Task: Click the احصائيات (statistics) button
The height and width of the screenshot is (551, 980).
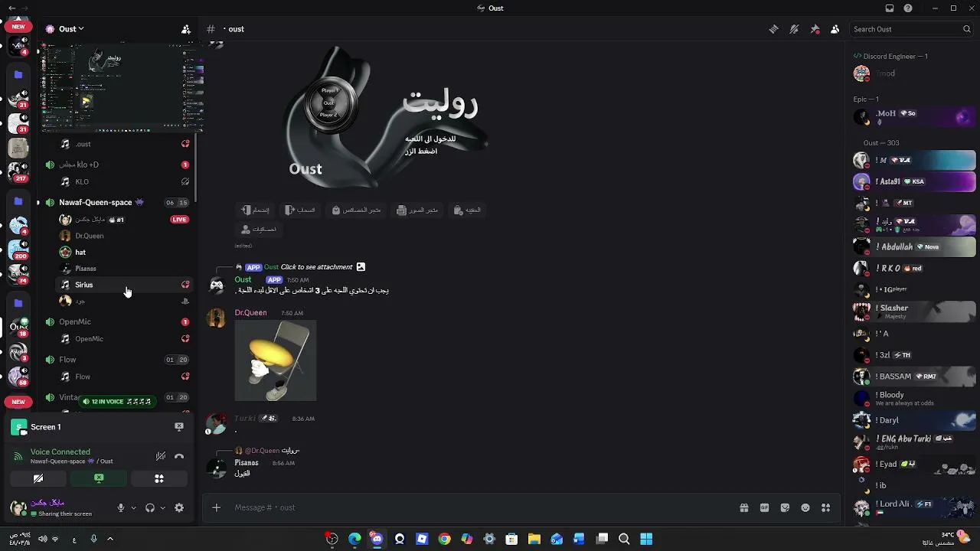Action: (259, 229)
